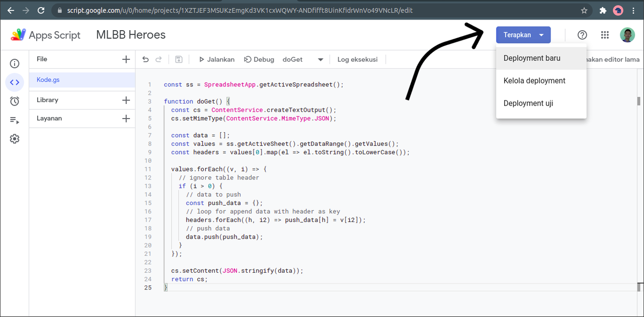Click the '// ignore table header' comment

coord(219,177)
